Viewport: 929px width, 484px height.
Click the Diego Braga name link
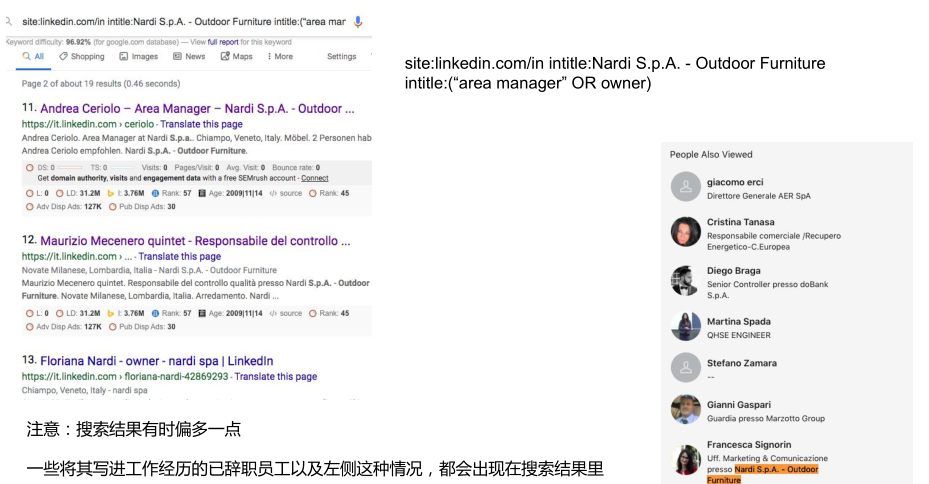coord(733,271)
